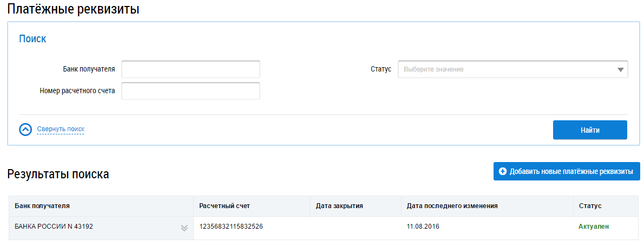The image size is (644, 252).
Task: Click the 11.08.2016 date cell
Action: point(423,227)
